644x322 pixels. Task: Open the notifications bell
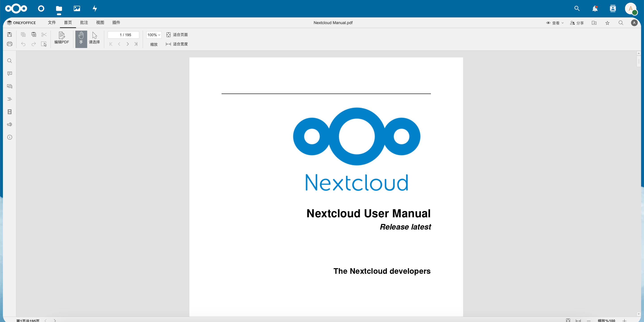[595, 8]
